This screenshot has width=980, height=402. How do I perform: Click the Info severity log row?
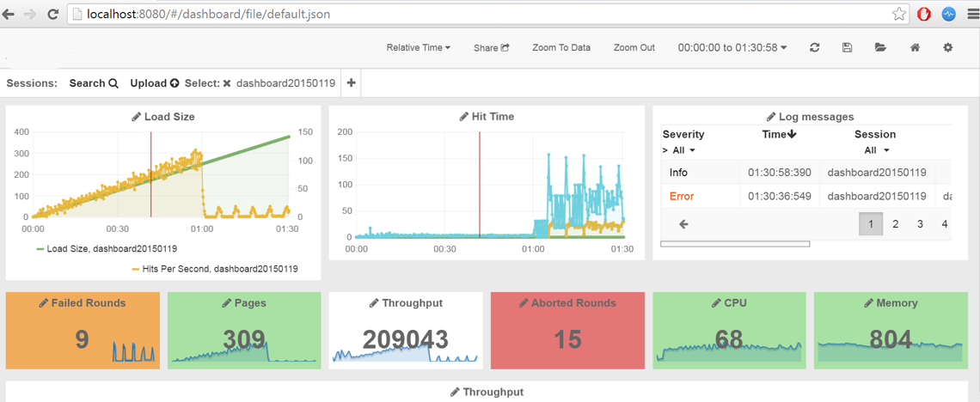(806, 173)
